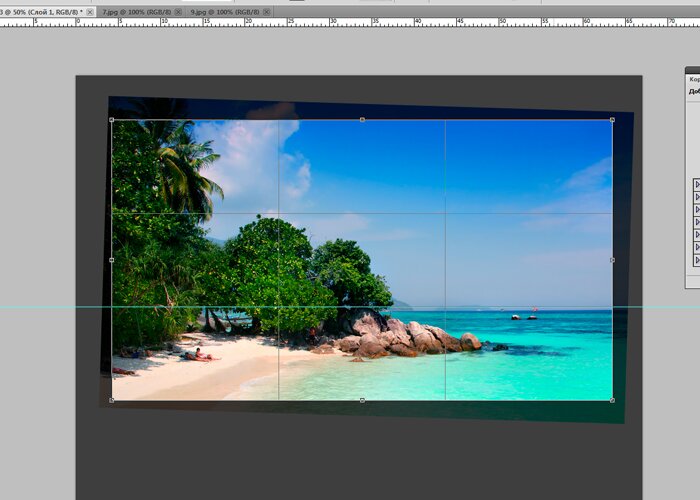Screen dimensions: 700x500
Task: Click the bottom-center crop edge handle
Action: [362, 400]
